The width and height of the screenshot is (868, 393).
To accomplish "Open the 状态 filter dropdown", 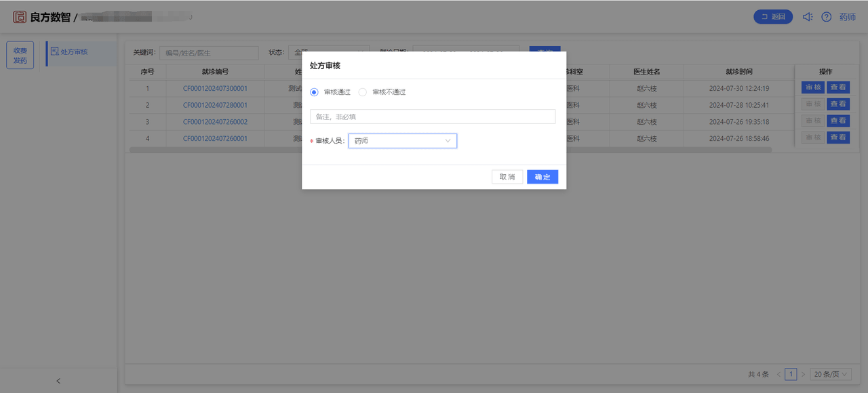I will 329,53.
